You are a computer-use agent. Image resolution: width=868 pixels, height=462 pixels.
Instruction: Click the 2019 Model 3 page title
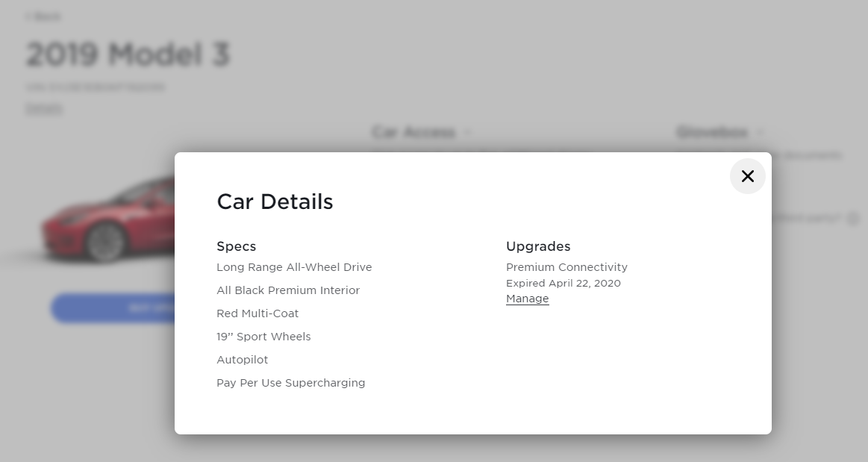(x=128, y=54)
